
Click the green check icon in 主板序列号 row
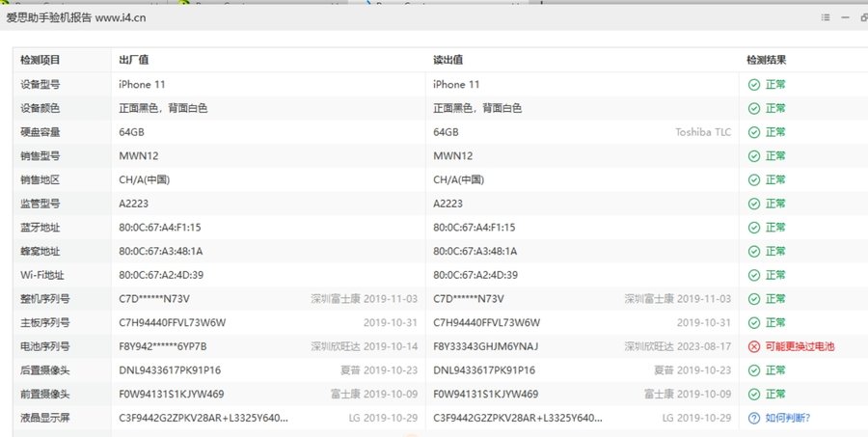click(754, 323)
